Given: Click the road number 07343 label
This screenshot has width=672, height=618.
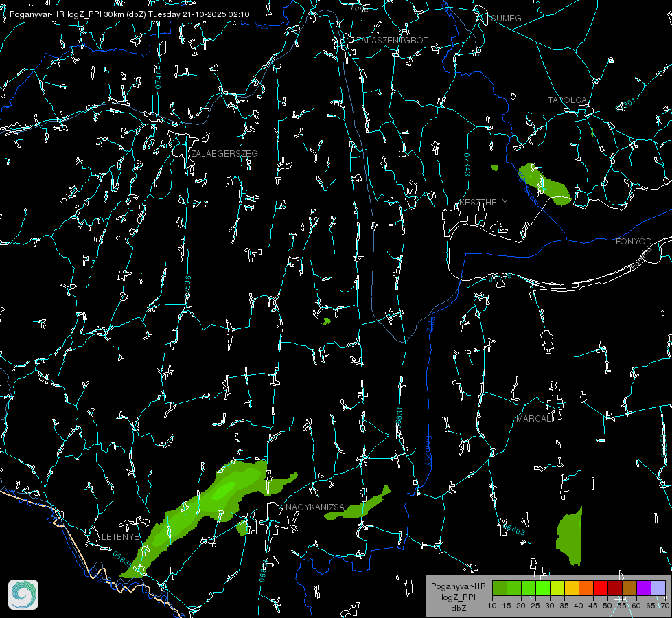Looking at the screenshot, I should click(467, 165).
